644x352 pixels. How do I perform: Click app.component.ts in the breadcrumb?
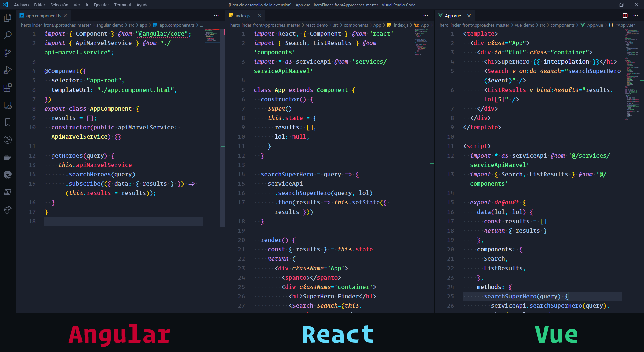pyautogui.click(x=177, y=25)
